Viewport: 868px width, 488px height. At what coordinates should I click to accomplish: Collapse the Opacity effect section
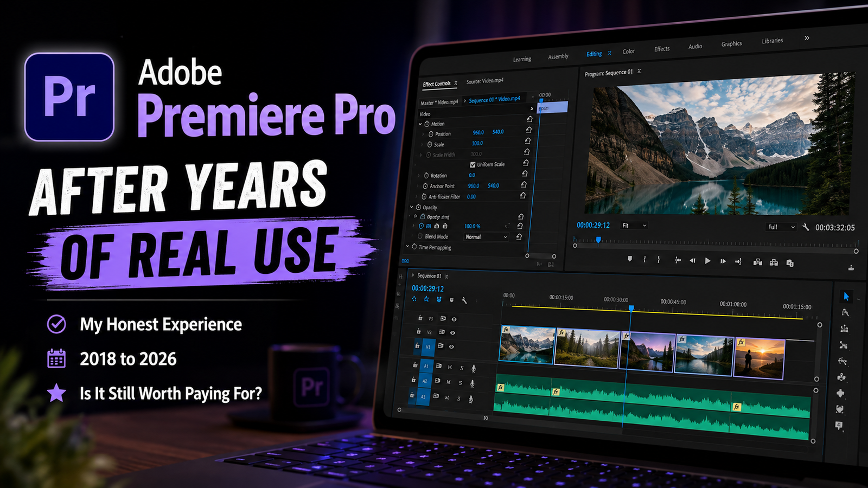412,207
